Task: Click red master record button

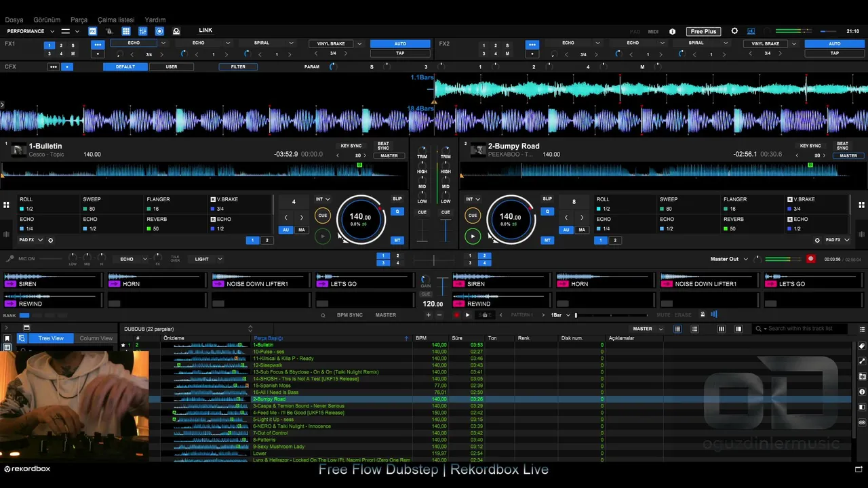Action: click(810, 259)
